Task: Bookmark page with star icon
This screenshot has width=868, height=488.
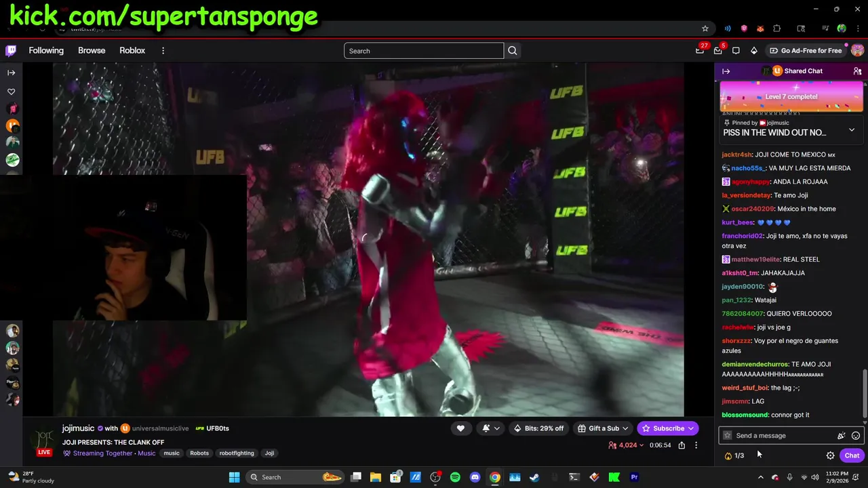Action: pyautogui.click(x=705, y=28)
